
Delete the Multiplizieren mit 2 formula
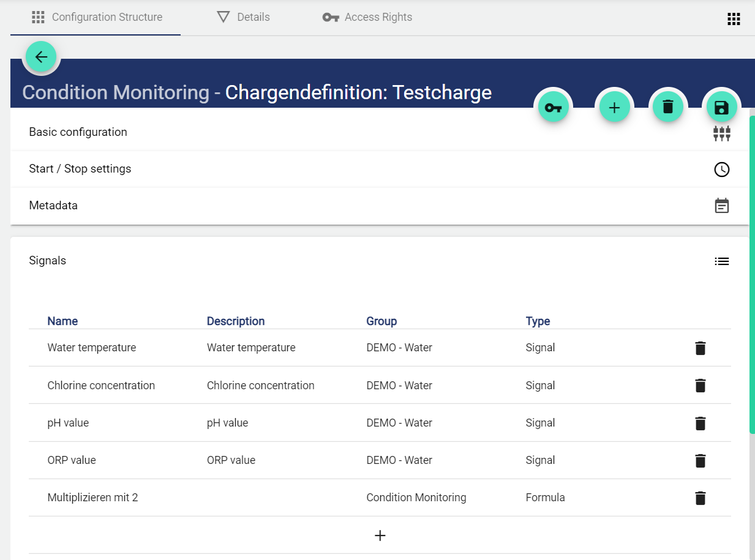click(701, 498)
